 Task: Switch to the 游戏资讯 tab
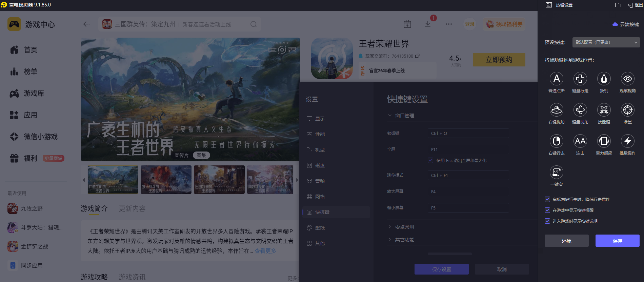[132, 277]
